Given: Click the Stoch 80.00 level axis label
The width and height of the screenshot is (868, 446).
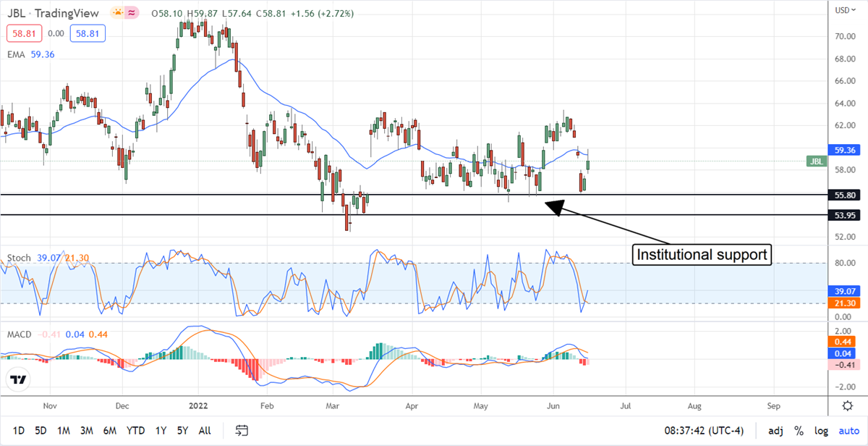Looking at the screenshot, I should 844,264.
